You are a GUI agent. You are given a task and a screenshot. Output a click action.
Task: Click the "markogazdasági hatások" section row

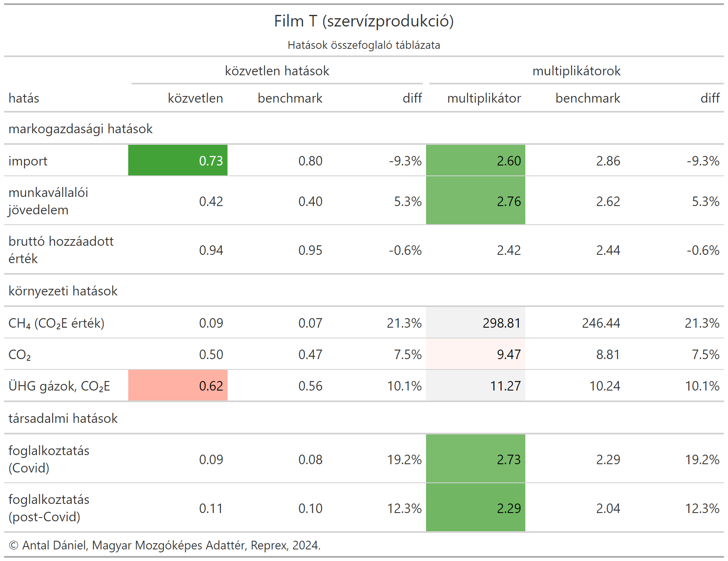81,129
